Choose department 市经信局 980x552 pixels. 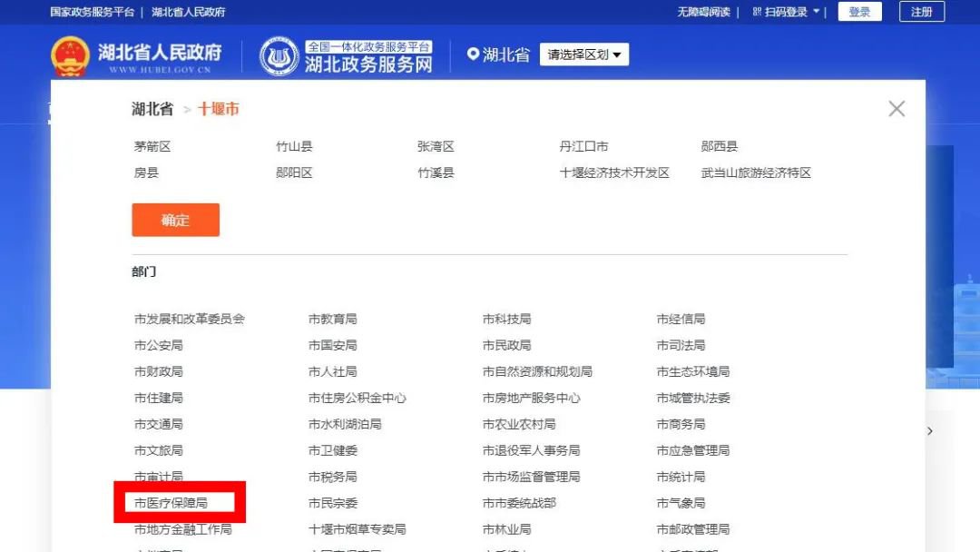[x=681, y=319]
